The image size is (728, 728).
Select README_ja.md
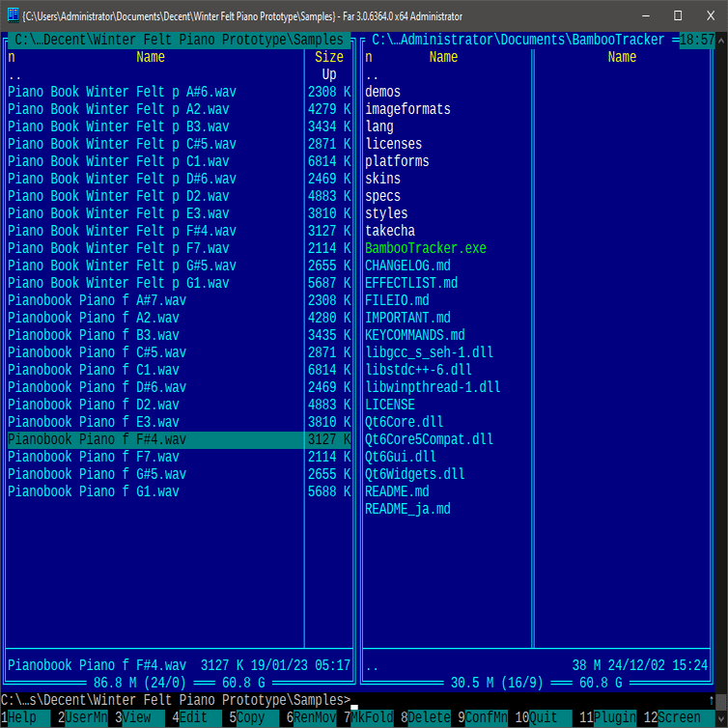pos(407,509)
